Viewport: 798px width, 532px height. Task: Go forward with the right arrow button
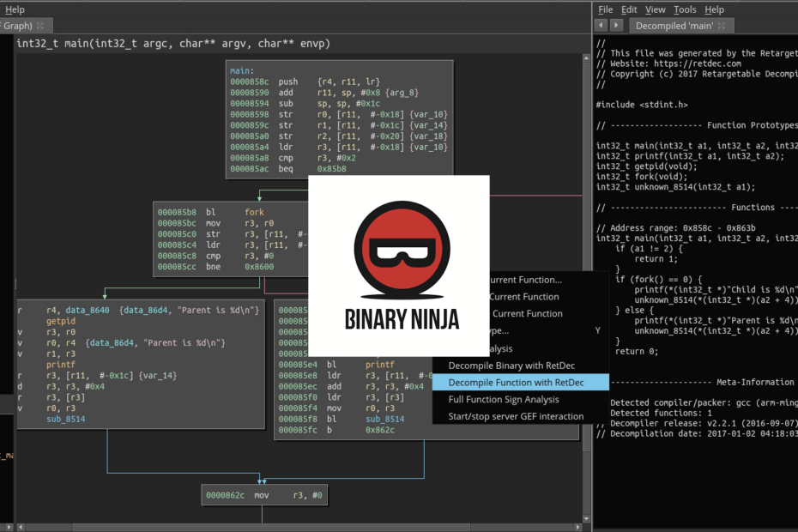[x=616, y=25]
